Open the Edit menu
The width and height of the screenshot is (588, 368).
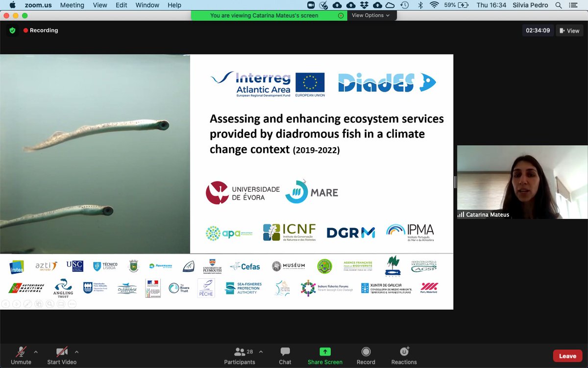click(122, 5)
